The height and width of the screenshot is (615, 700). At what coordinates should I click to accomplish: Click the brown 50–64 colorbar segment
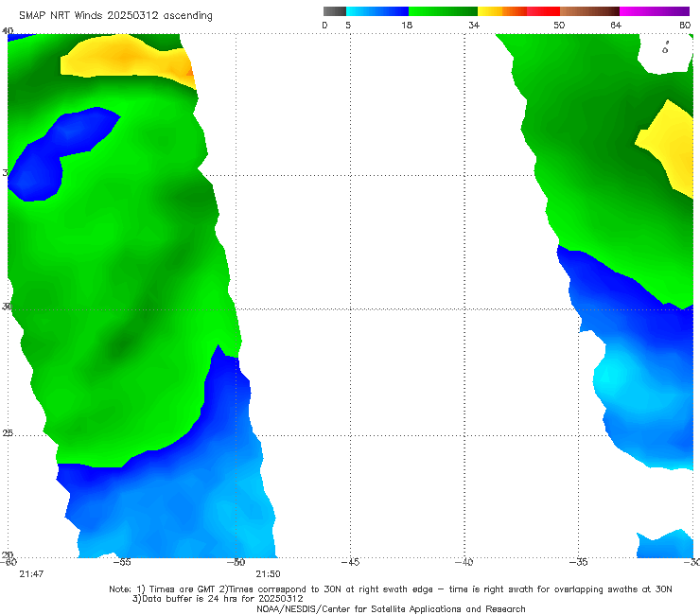[589, 11]
